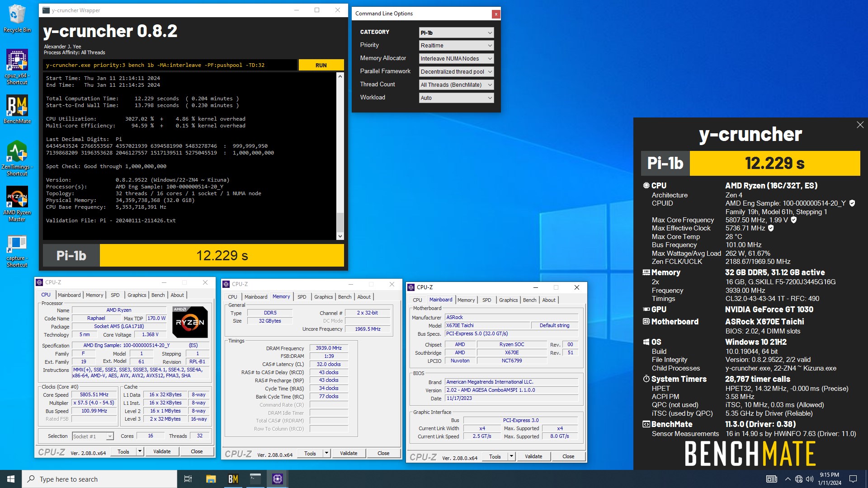Show hidden tray icons chevron
This screenshot has height=488, width=868.
tap(788, 479)
